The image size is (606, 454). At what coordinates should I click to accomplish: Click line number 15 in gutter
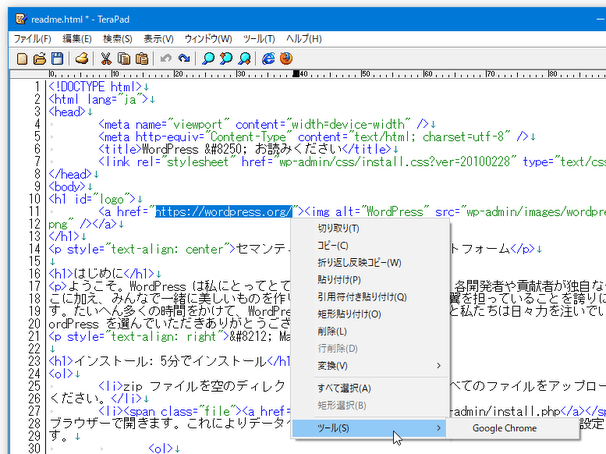click(x=34, y=262)
